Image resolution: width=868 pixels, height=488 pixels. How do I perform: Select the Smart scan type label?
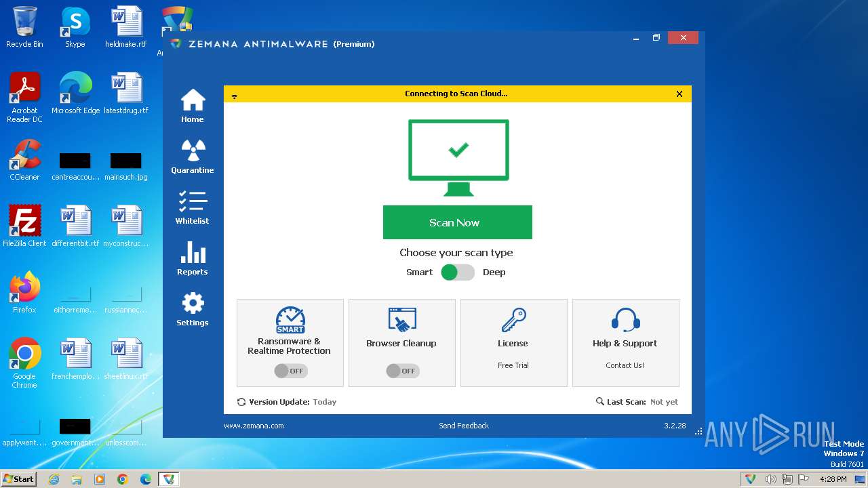[419, 272]
